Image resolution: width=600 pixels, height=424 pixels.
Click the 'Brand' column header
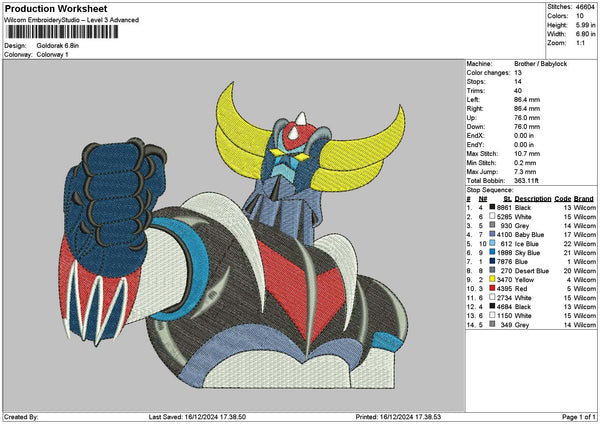click(584, 199)
